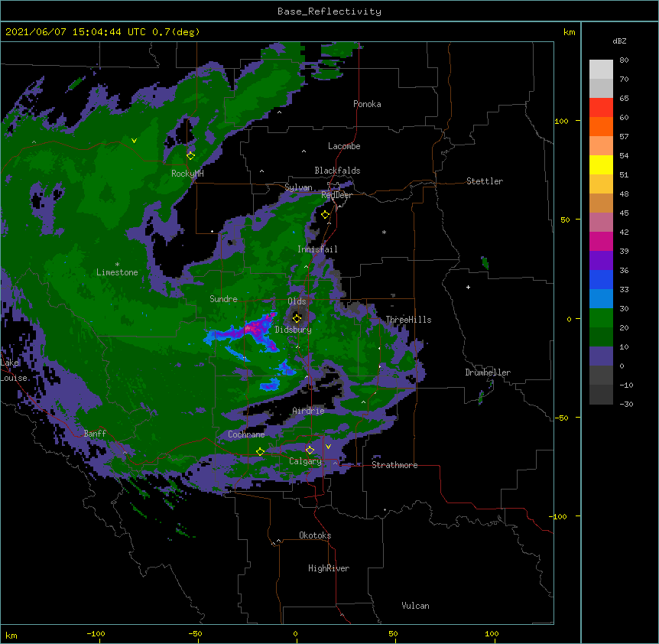Viewport: 659px width, 644px height.
Task: Click the Drumheller label
Action: click(488, 372)
